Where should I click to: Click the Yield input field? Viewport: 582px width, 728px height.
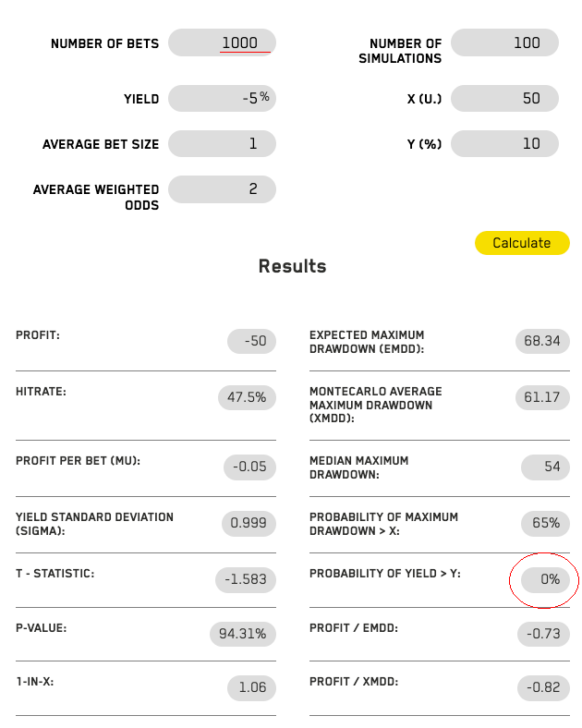[223, 98]
